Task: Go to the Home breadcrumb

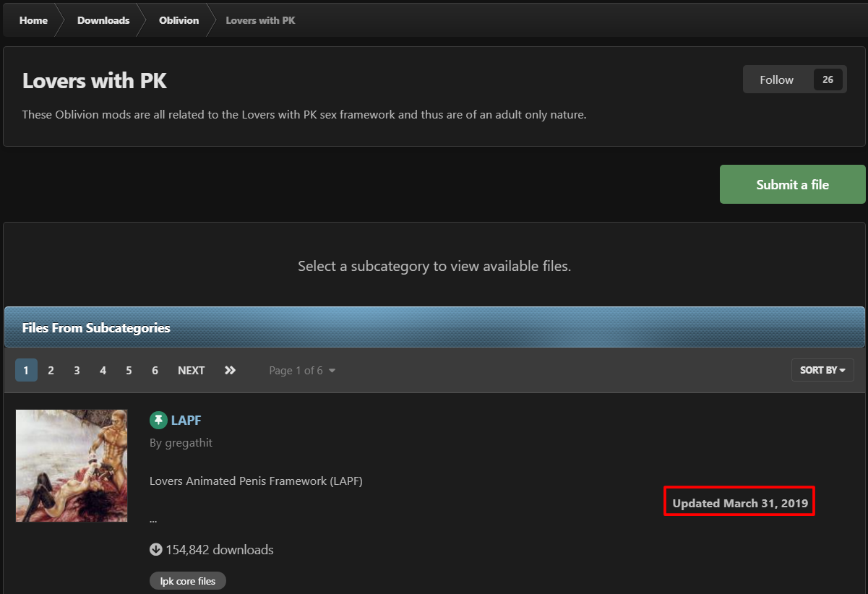Action: point(33,20)
